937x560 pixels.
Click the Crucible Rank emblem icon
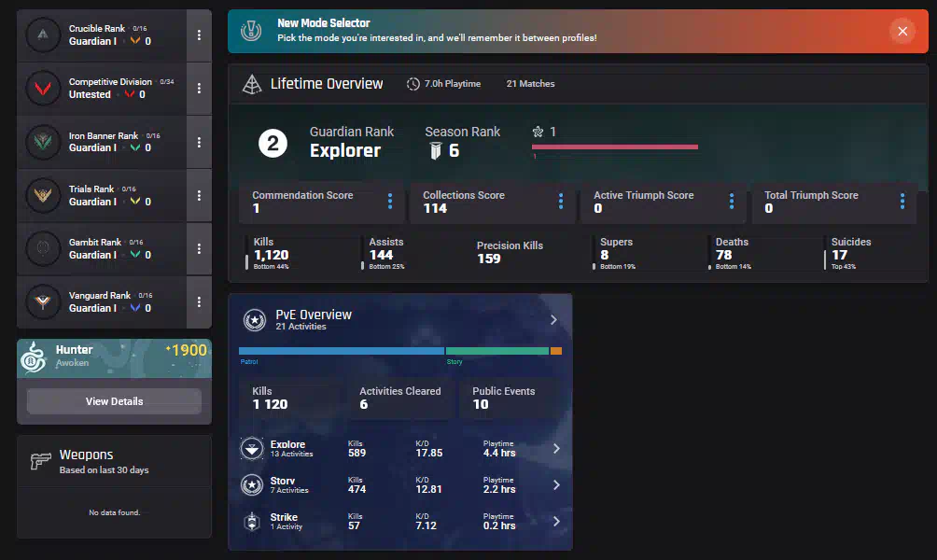click(43, 35)
